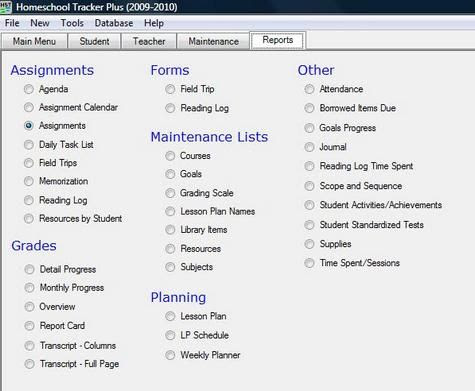Open the Database menu
The image size is (475, 391).
tap(114, 23)
